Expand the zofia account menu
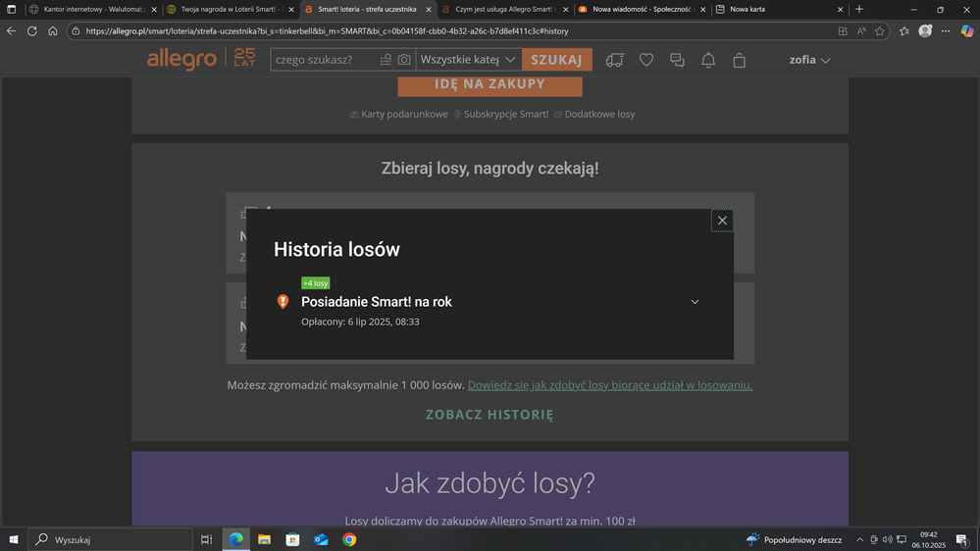The image size is (980, 551). pyautogui.click(x=809, y=60)
